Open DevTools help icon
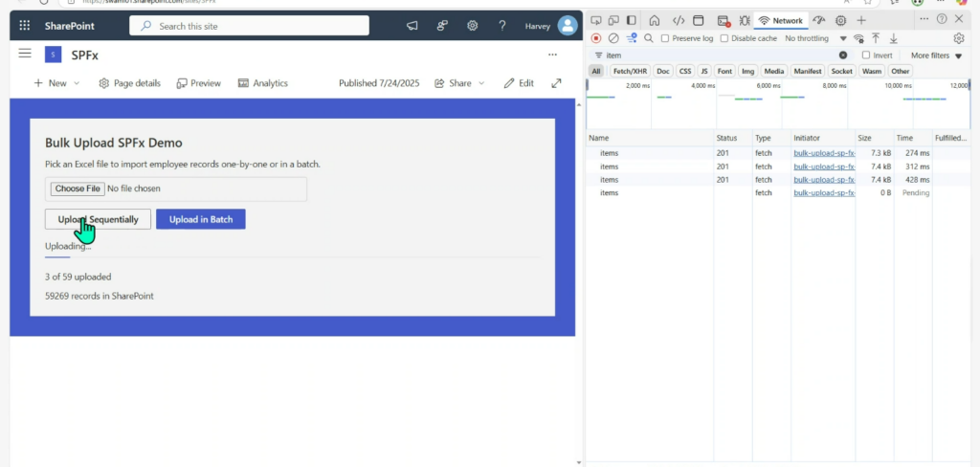980x467 pixels. [x=942, y=19]
